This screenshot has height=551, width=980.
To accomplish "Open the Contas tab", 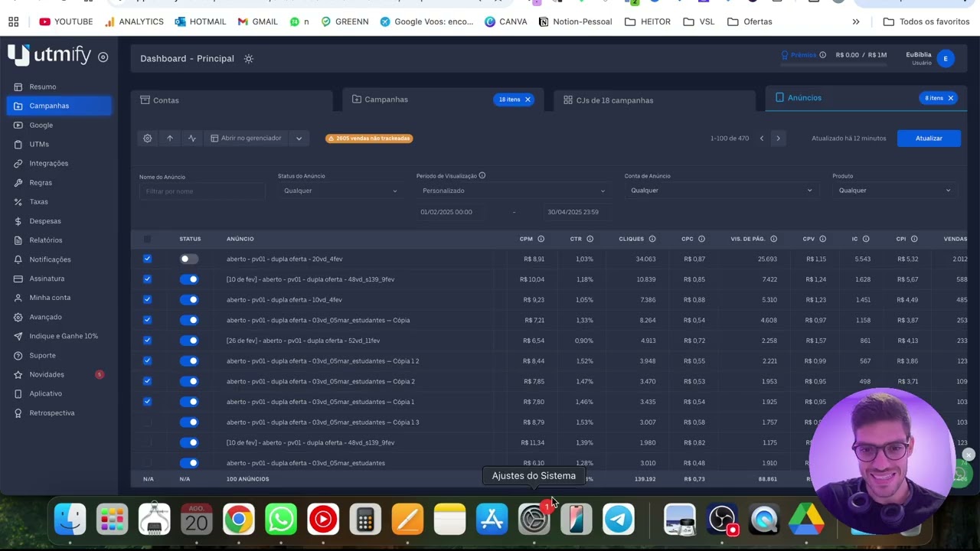I will click(231, 100).
